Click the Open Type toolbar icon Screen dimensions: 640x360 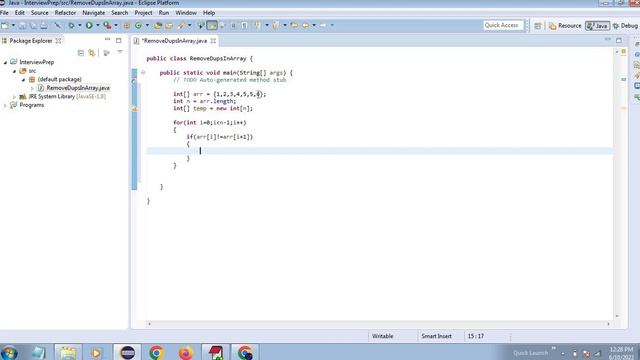click(158, 25)
